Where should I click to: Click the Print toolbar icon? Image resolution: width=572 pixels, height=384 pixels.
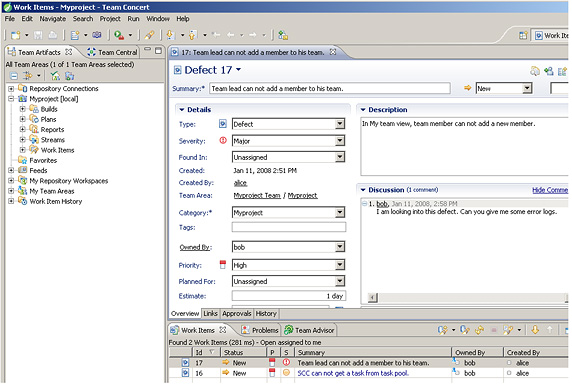tap(53, 35)
